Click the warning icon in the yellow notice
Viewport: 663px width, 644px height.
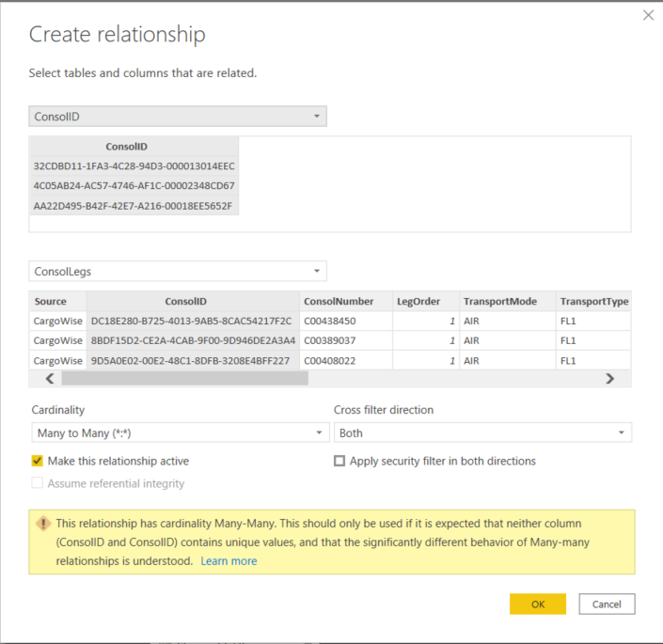(x=43, y=524)
